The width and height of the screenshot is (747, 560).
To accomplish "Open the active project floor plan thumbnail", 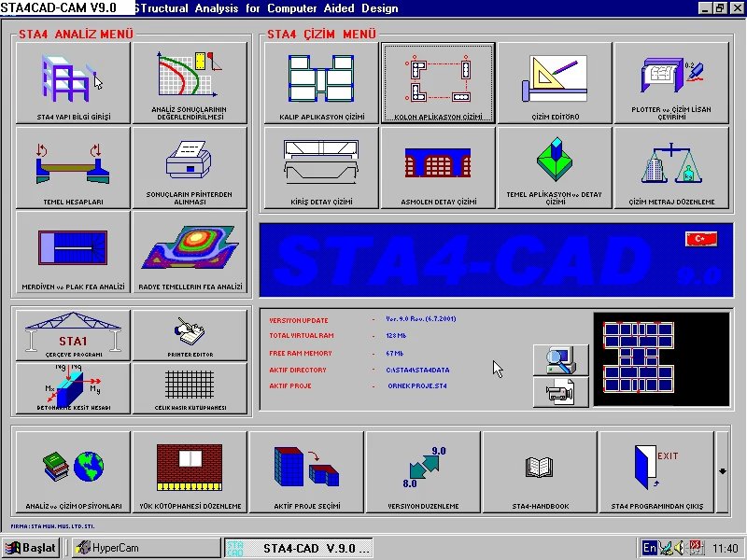I will tap(661, 359).
